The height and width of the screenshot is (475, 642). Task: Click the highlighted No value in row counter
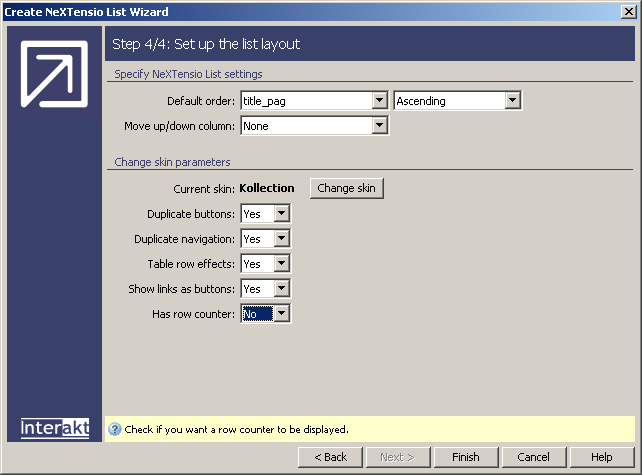tap(256, 314)
